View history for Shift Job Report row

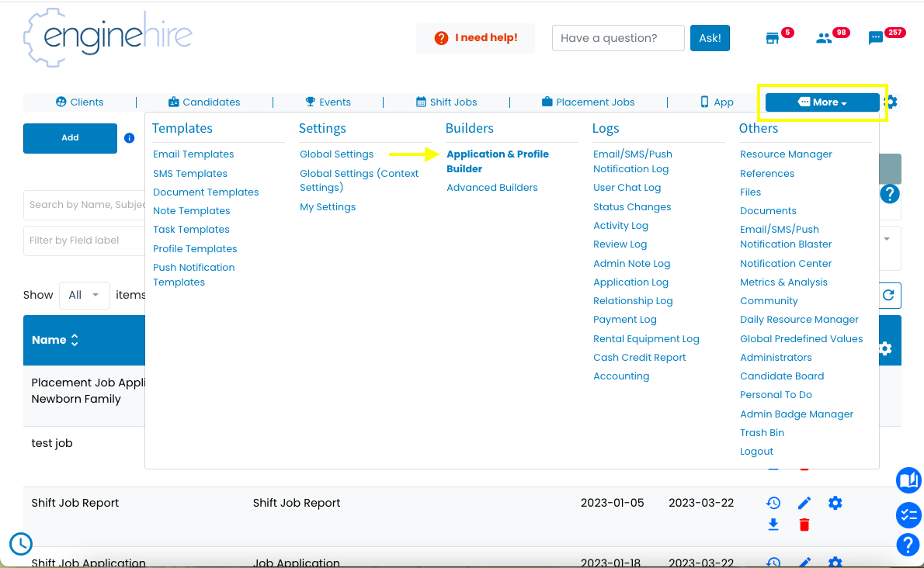(x=773, y=504)
